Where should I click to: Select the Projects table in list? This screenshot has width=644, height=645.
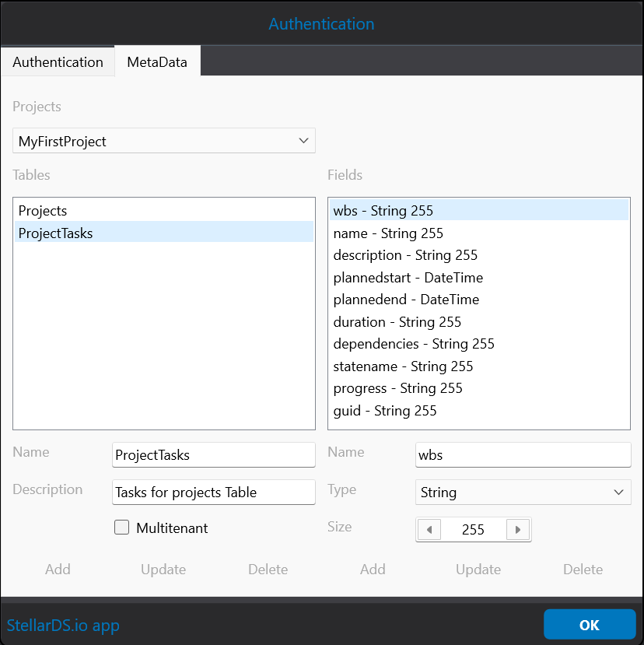[43, 211]
